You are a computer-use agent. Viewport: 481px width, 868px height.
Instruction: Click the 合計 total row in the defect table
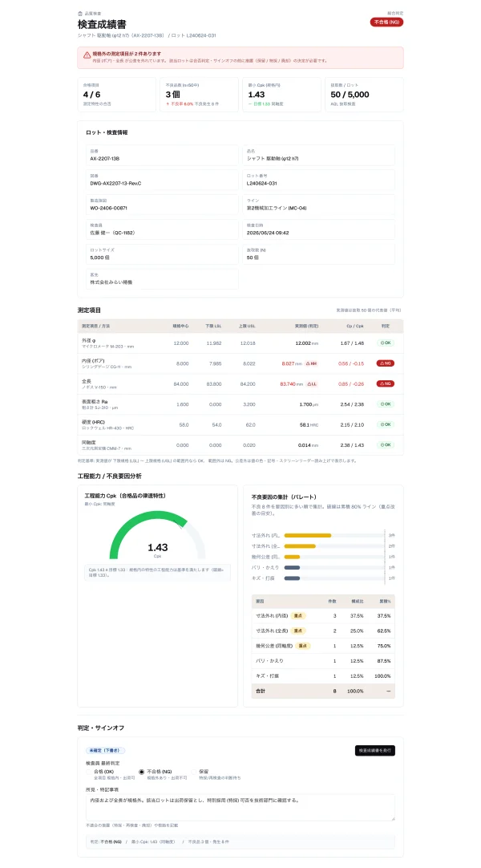point(323,691)
